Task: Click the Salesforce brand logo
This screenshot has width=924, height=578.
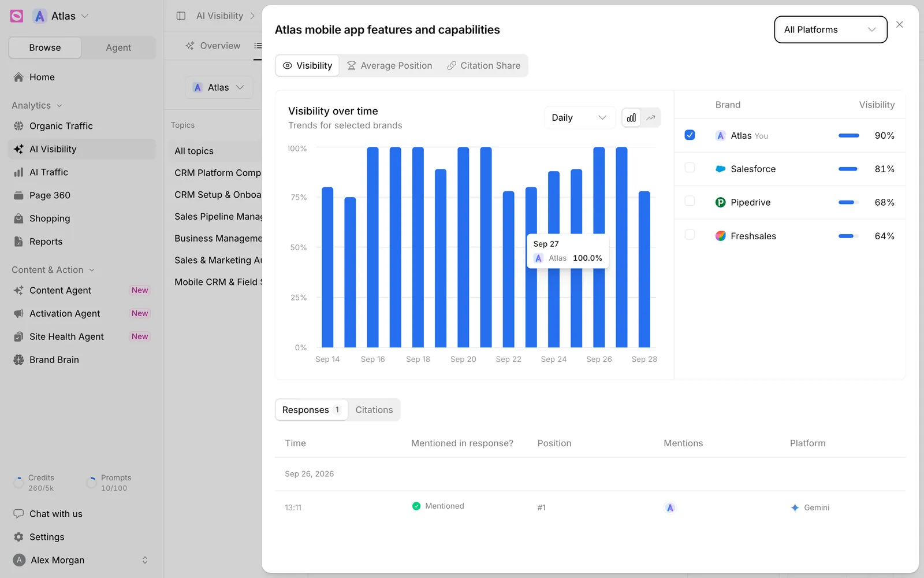Action: coord(721,169)
